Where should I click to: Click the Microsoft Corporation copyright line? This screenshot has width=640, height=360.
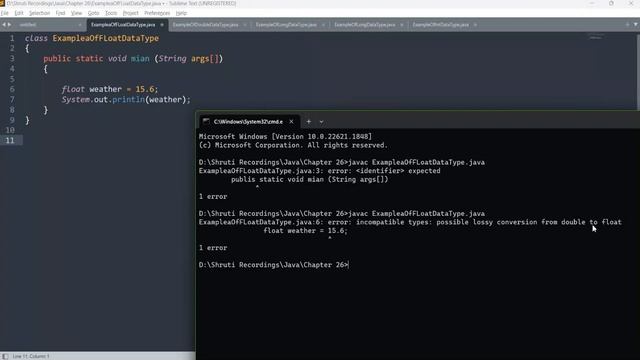click(293, 145)
